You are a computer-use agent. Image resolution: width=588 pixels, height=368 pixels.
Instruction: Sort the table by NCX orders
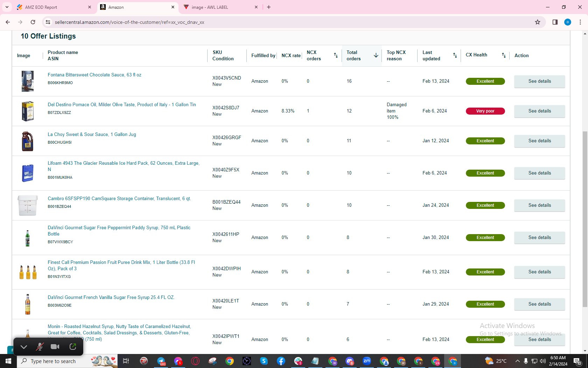(x=336, y=55)
